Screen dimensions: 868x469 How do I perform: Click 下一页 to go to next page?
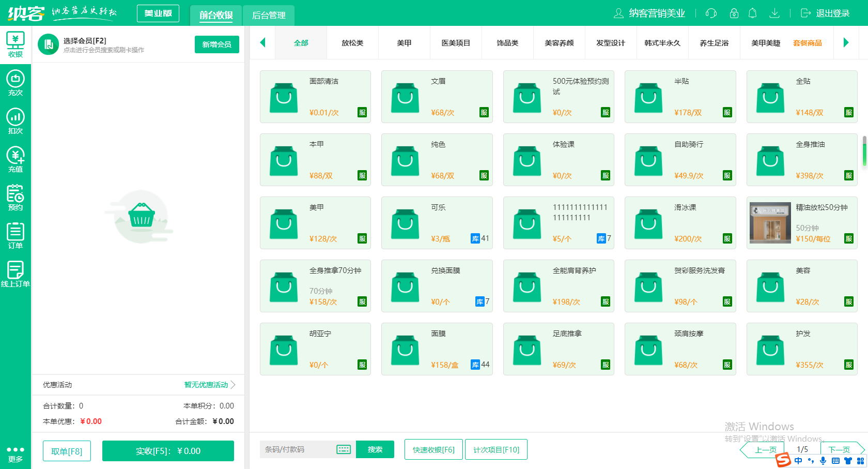[x=839, y=449]
